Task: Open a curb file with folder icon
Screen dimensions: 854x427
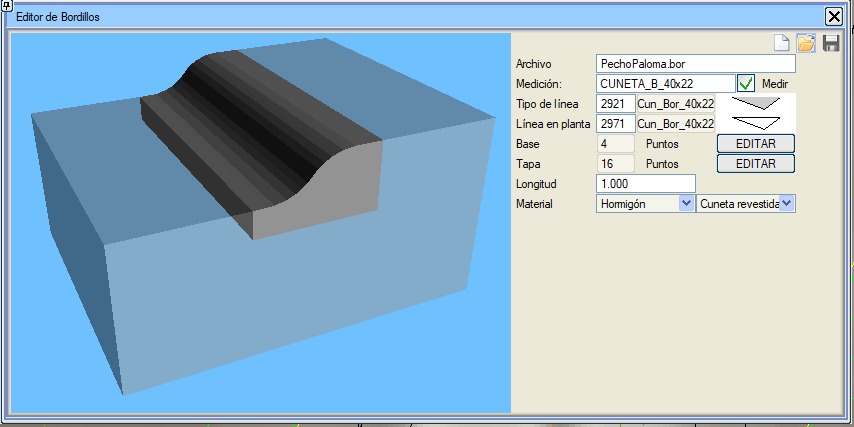Action: (806, 43)
